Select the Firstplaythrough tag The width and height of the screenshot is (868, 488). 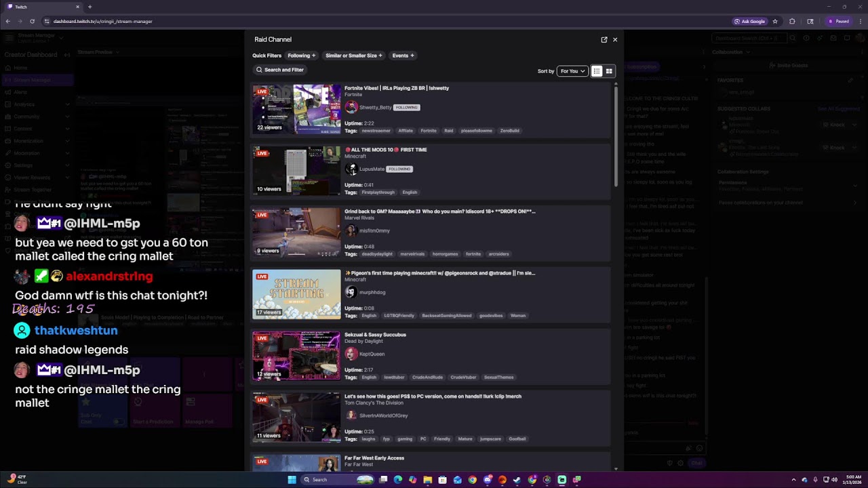pos(378,192)
